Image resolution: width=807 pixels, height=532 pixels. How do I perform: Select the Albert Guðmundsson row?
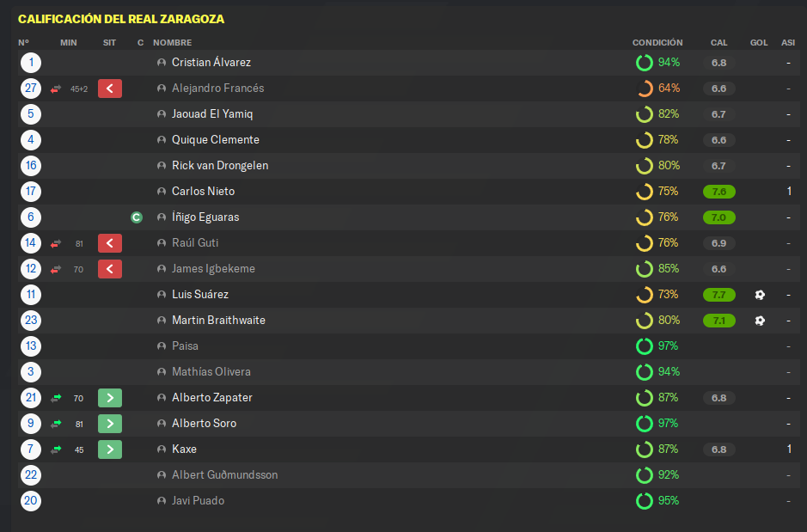[409, 475]
